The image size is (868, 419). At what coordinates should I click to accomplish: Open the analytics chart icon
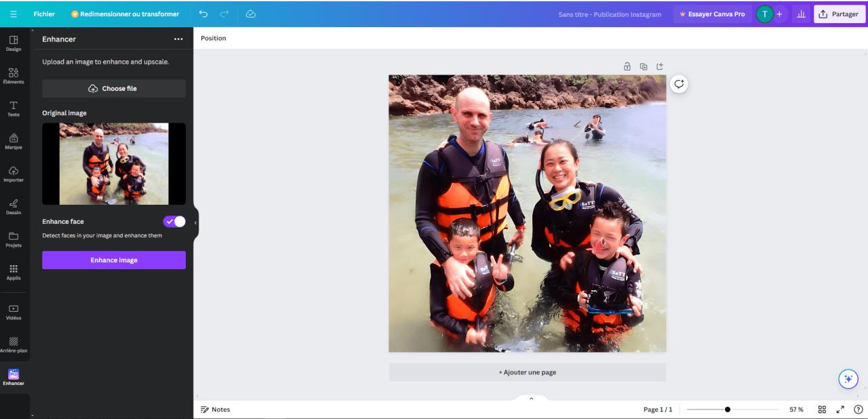coord(801,14)
